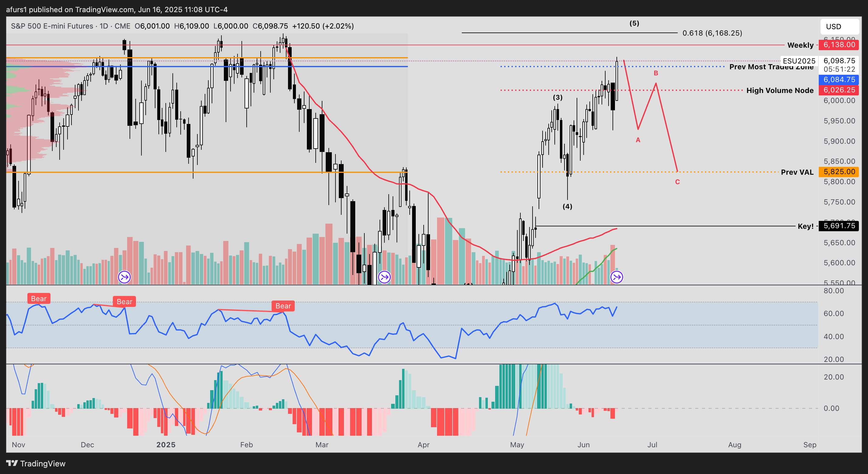Select the 'Weekly' line label

(800, 45)
